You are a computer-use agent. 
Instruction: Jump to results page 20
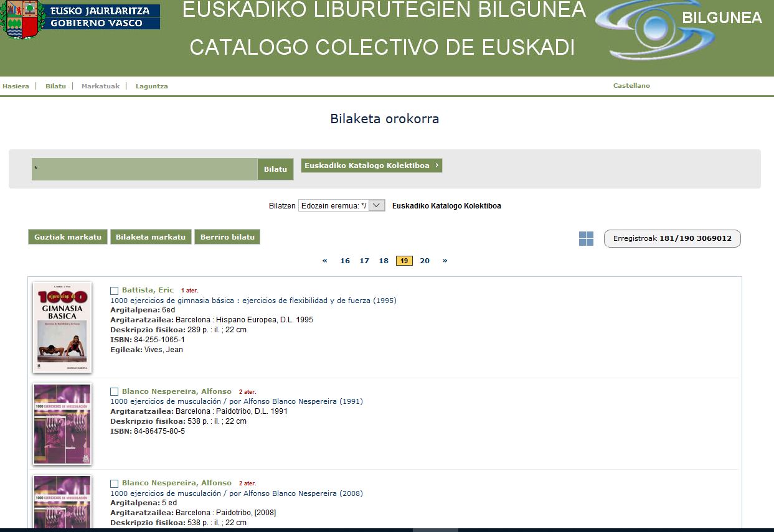(x=425, y=261)
